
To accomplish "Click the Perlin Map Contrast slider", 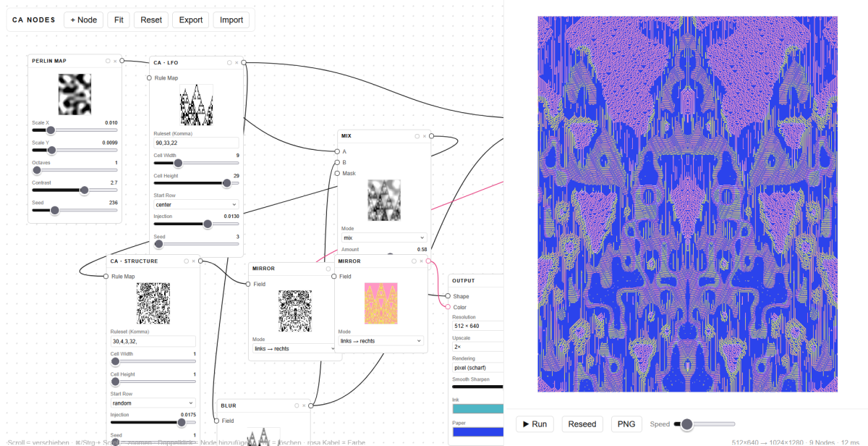I will point(75,190).
